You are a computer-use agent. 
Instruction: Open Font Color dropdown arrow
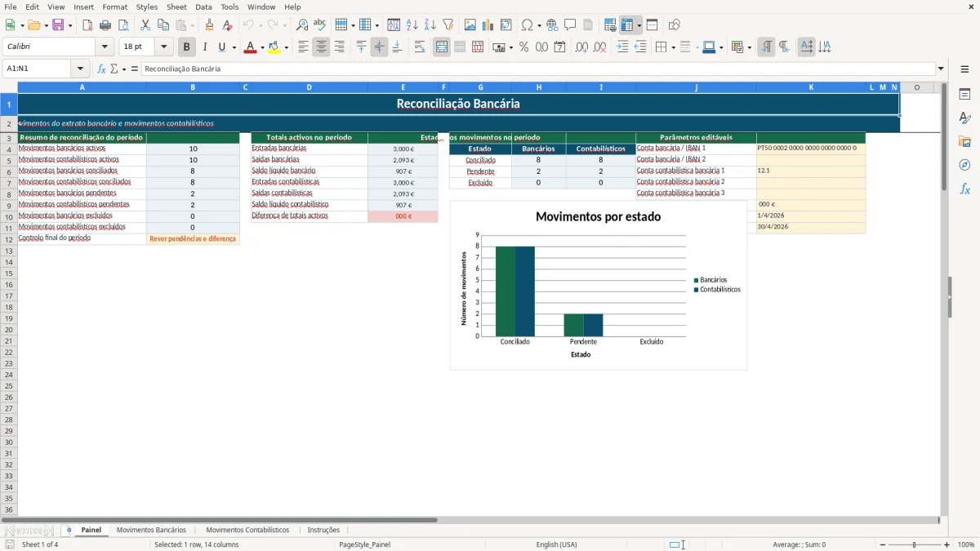[261, 47]
